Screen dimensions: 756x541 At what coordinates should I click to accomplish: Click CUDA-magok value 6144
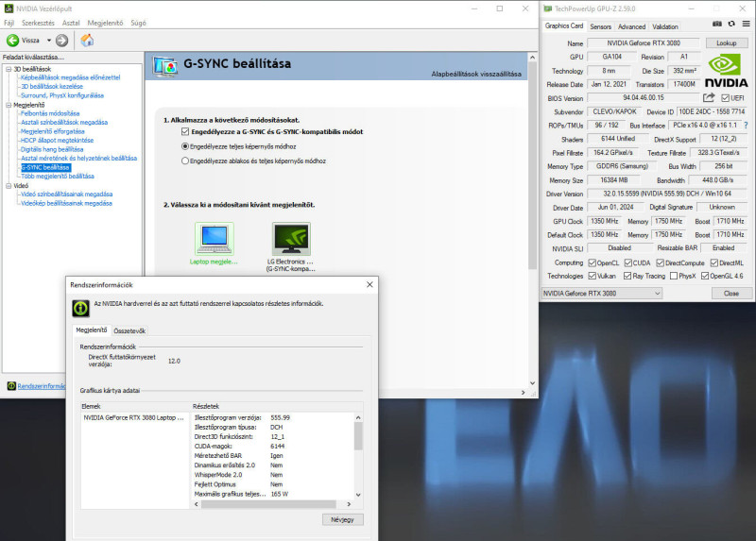[277, 446]
